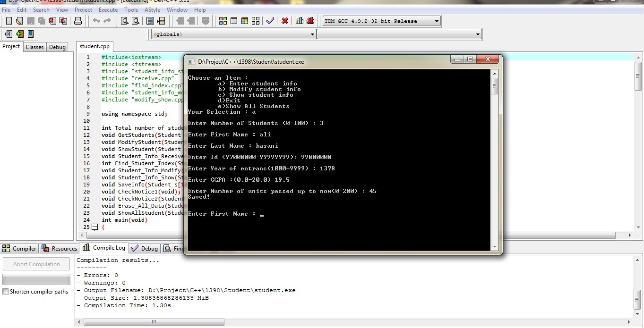Screen dimensions: 644x328
Task: Click 'int main(void)' line in editor
Action: pyautogui.click(x=124, y=220)
